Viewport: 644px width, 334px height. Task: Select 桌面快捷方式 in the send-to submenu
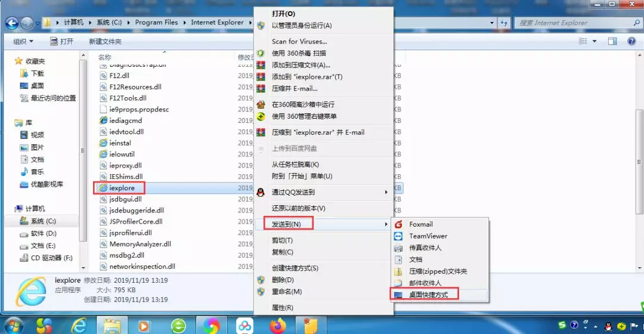428,295
